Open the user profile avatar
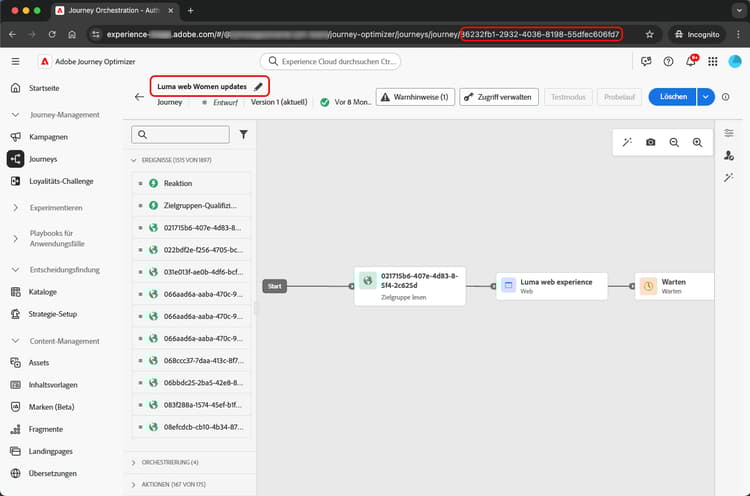Viewport: 750px width, 496px height. tap(735, 61)
